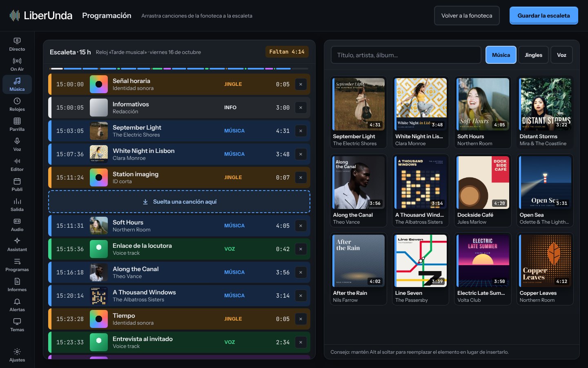The width and height of the screenshot is (588, 368).
Task: Open the Voz microphone section
Action: point(17,144)
